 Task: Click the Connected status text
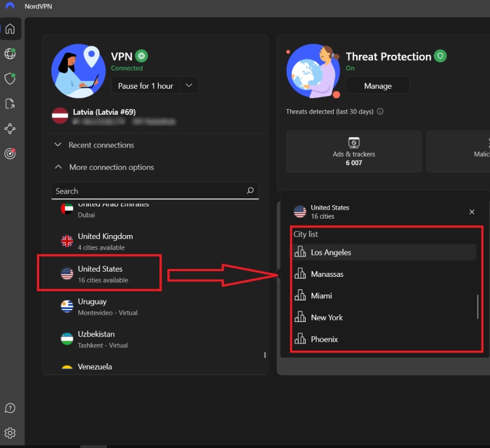[127, 68]
